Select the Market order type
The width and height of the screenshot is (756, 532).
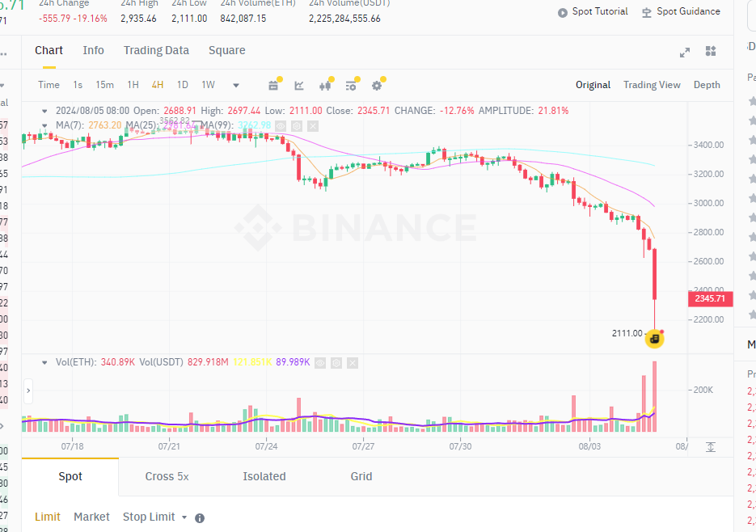coord(91,517)
